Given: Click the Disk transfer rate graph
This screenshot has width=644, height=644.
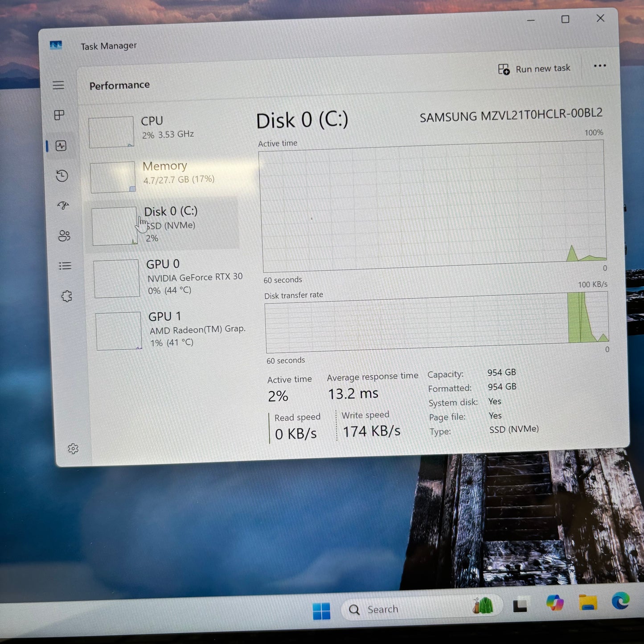Looking at the screenshot, I should click(x=437, y=328).
